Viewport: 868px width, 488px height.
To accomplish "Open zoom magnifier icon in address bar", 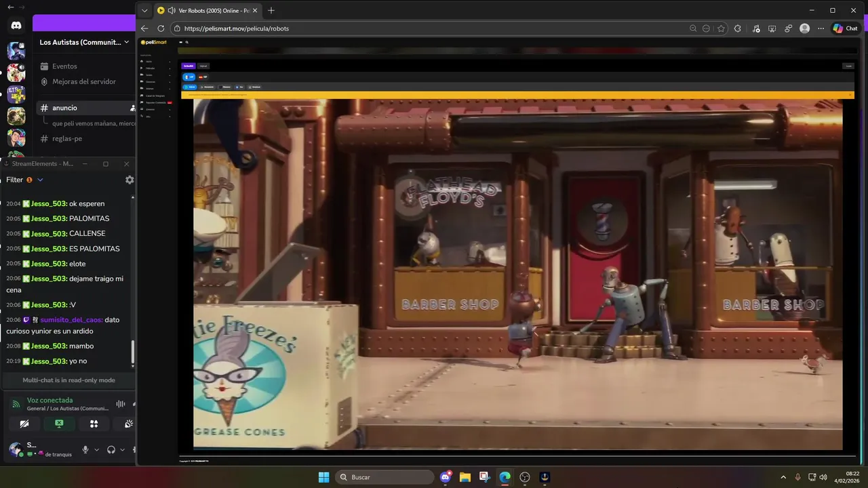I will click(692, 28).
